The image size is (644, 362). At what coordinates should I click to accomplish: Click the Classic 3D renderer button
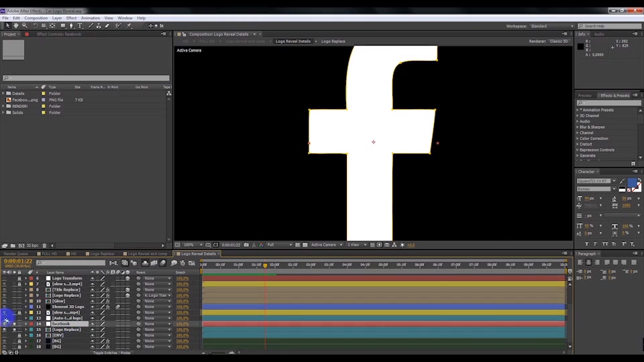click(x=559, y=42)
